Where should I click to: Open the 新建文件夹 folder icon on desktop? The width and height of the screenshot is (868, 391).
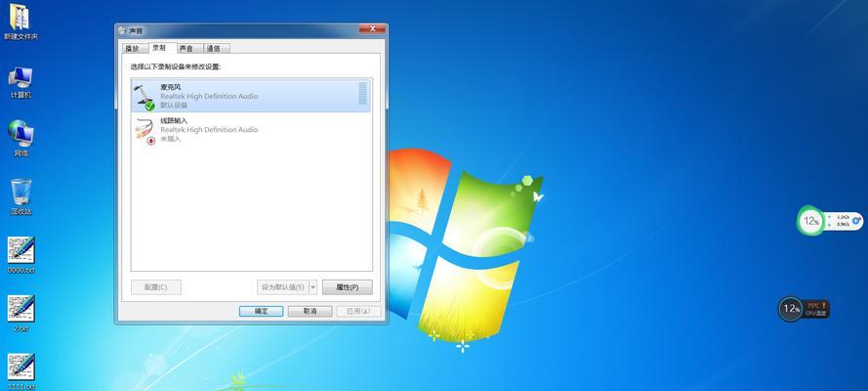(21, 18)
